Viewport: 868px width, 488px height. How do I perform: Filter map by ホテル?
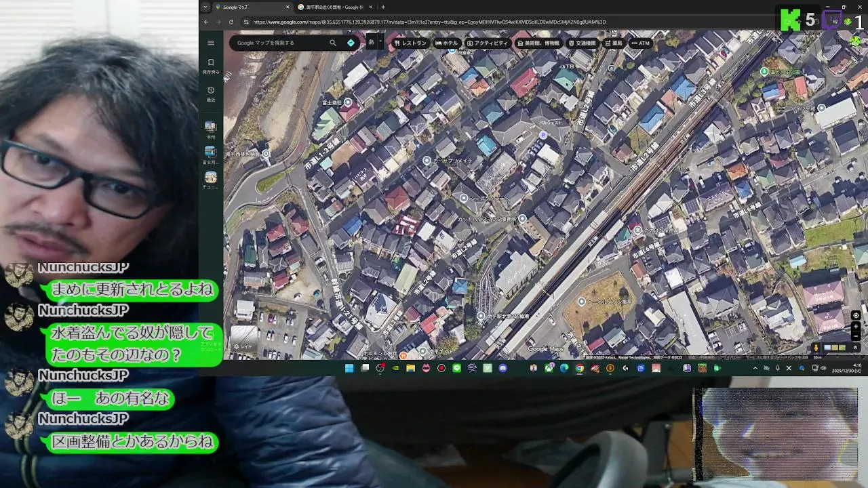coord(447,43)
